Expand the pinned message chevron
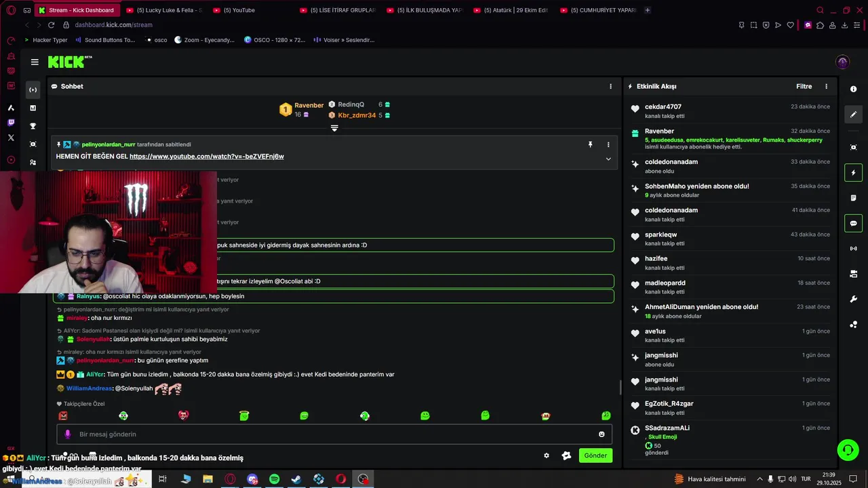The height and width of the screenshot is (488, 868). [x=608, y=159]
